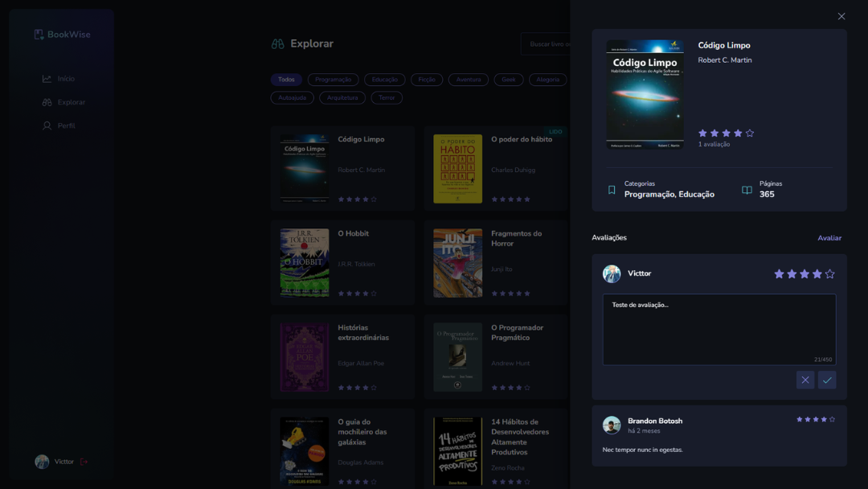Open the O guia do mochileiro cover
Screen dimensions: 868x489
(x=305, y=451)
